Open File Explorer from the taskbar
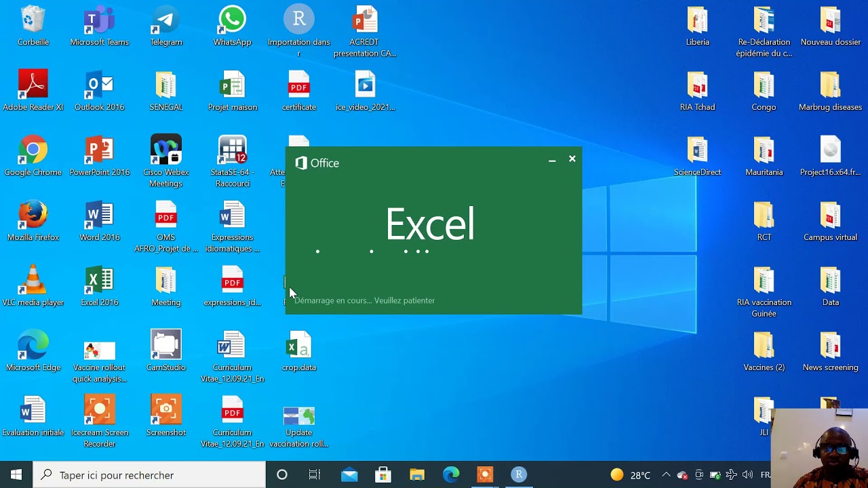The image size is (868, 488). [x=417, y=475]
